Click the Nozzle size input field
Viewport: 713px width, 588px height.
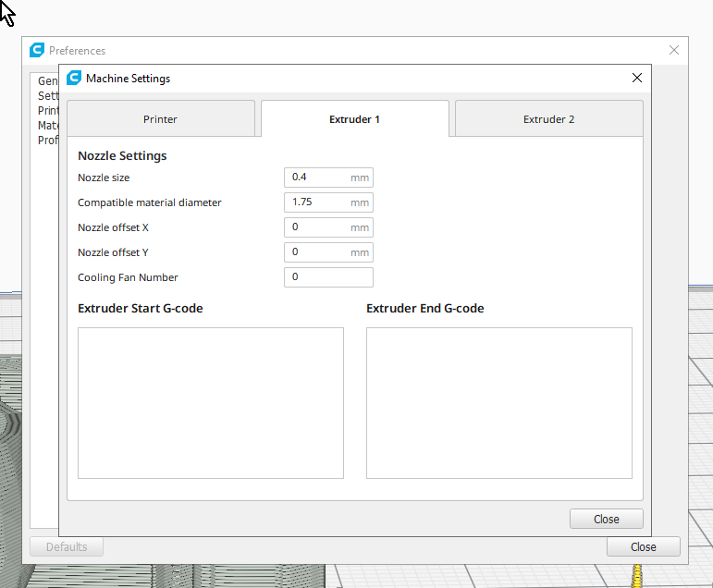point(328,178)
